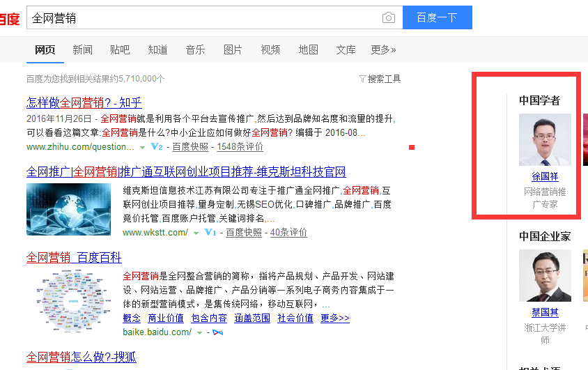
Task: Click the camera image search icon
Action: coord(389,17)
